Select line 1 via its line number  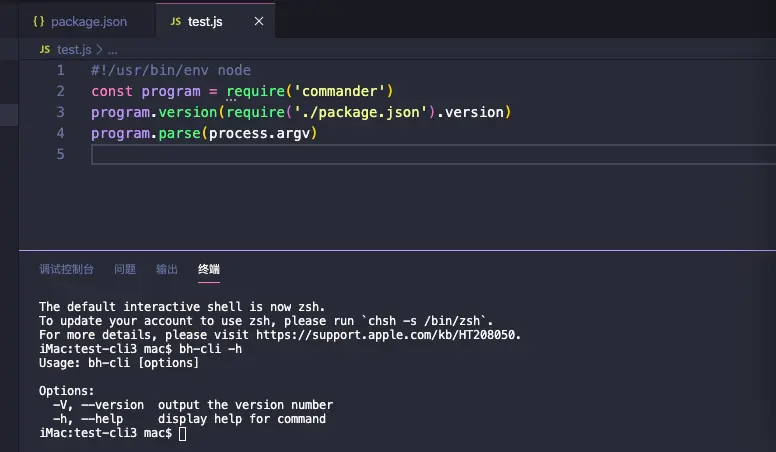coord(60,70)
